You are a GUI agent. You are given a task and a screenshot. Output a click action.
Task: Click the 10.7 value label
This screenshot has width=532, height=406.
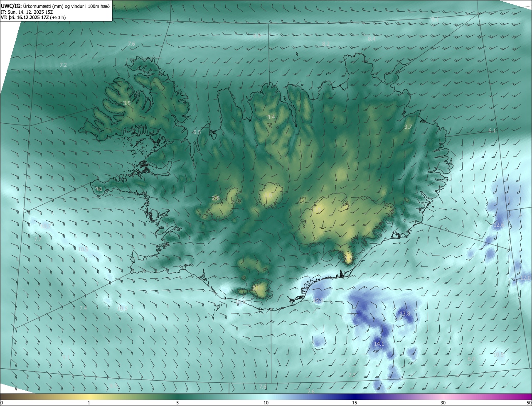tap(45, 226)
